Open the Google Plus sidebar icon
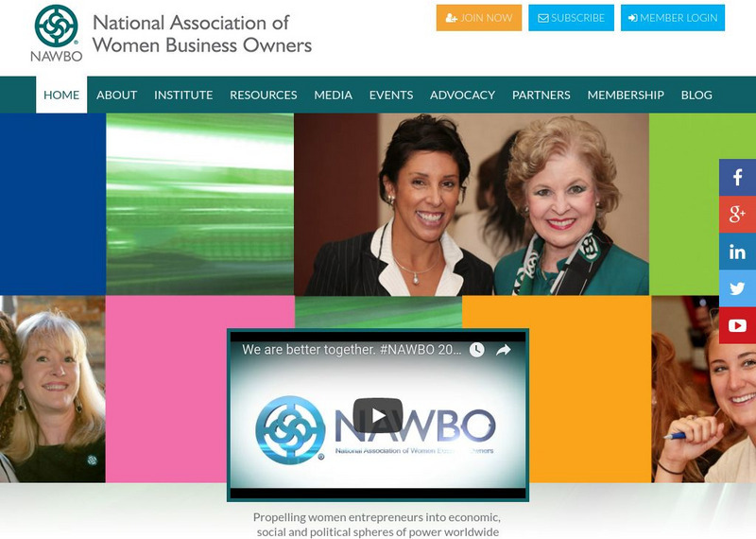The height and width of the screenshot is (539, 756). point(737,215)
